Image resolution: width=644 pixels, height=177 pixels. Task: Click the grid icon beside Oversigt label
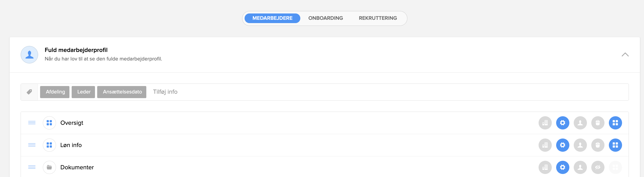[x=49, y=123]
